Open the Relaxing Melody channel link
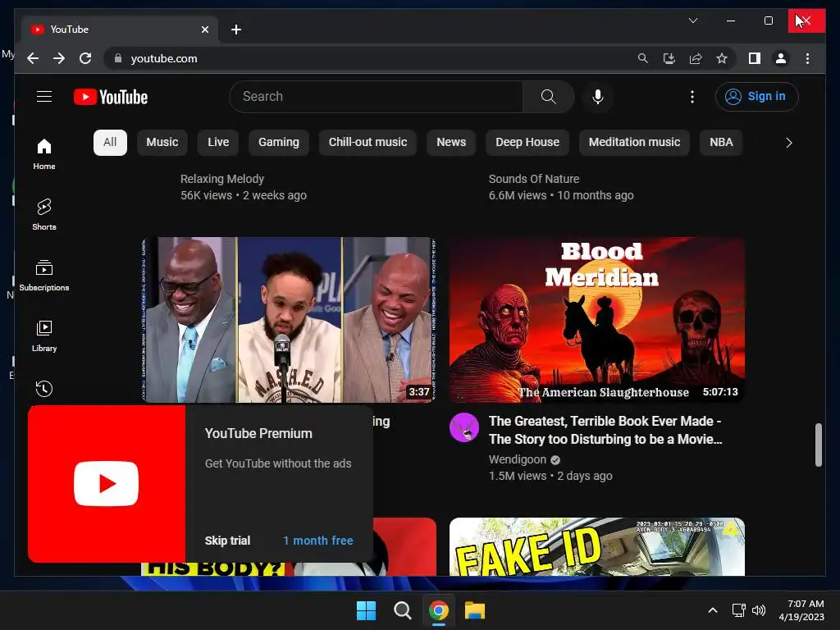 tap(221, 179)
